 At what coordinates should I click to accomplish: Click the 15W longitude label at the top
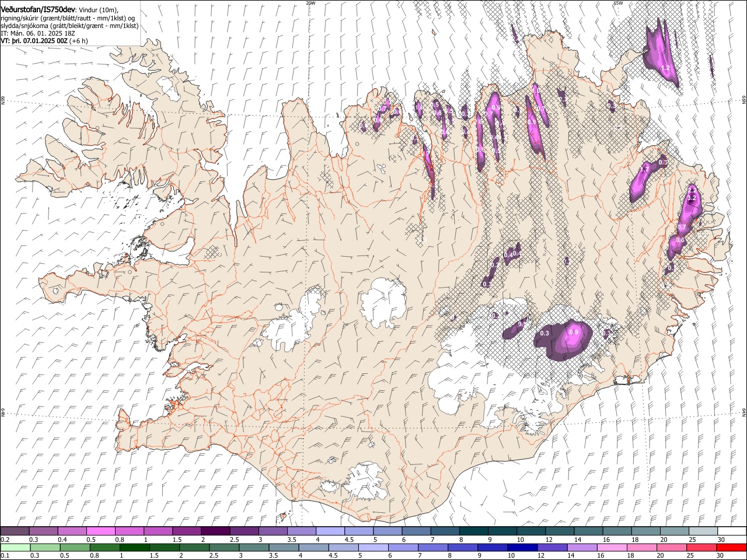pyautogui.click(x=618, y=3)
